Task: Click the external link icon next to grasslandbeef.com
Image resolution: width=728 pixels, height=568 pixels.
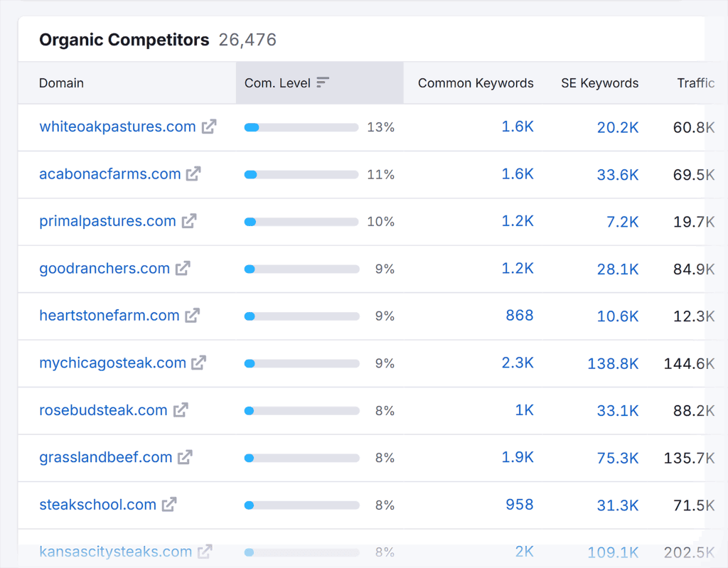Action: (186, 457)
